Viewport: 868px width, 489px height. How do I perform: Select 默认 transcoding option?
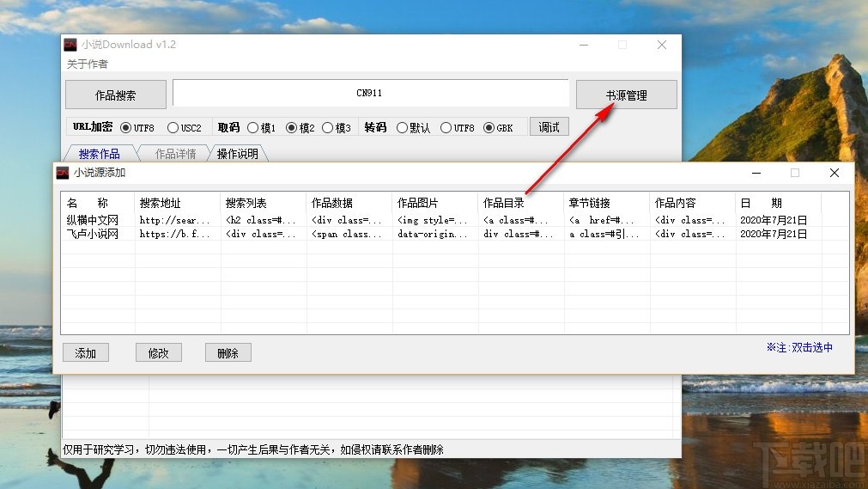[x=414, y=127]
